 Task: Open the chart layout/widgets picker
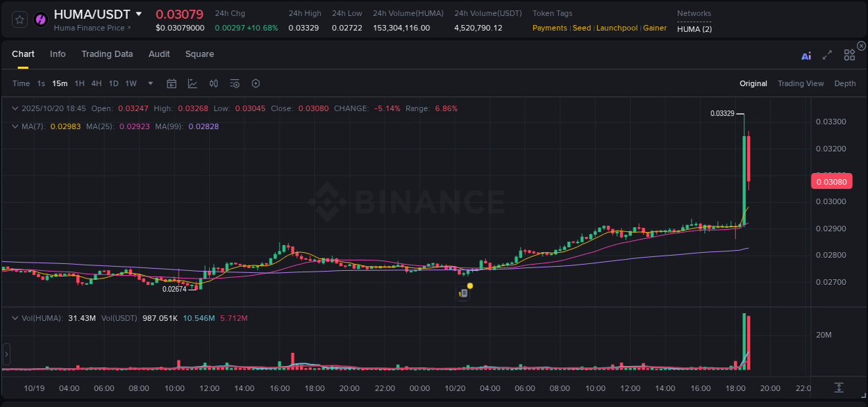click(849, 56)
